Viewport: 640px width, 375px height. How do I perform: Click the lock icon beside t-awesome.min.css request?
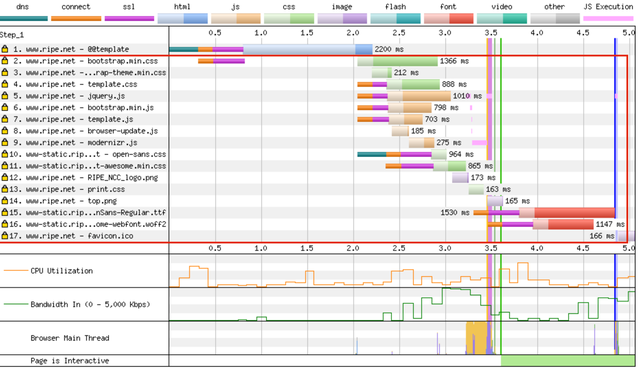5,166
